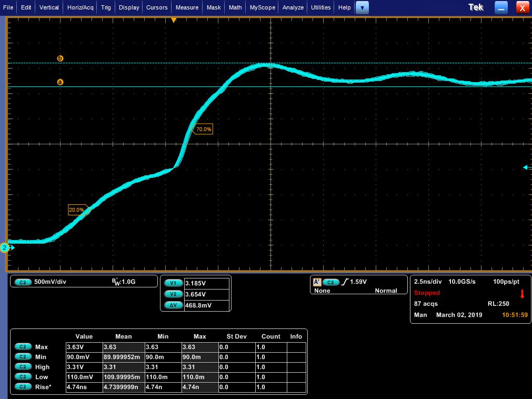The image size is (532, 399).
Task: Open the Mask menu
Action: (x=214, y=7)
